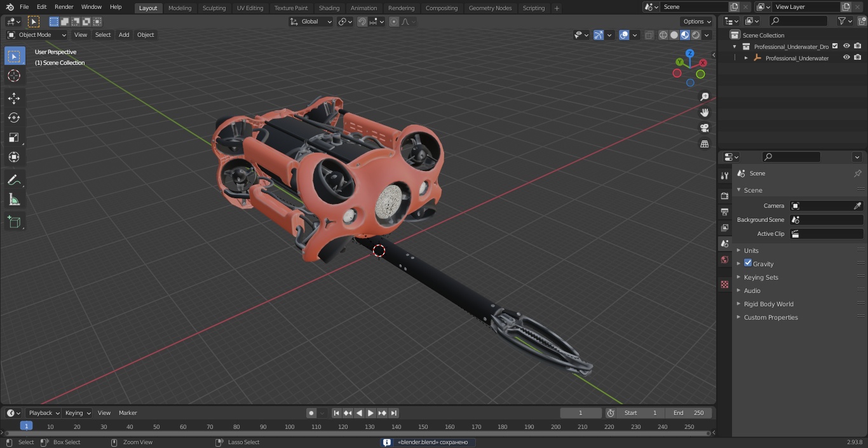Screen dimensions: 868x448
Task: Toggle the camera view icon
Action: click(x=704, y=128)
